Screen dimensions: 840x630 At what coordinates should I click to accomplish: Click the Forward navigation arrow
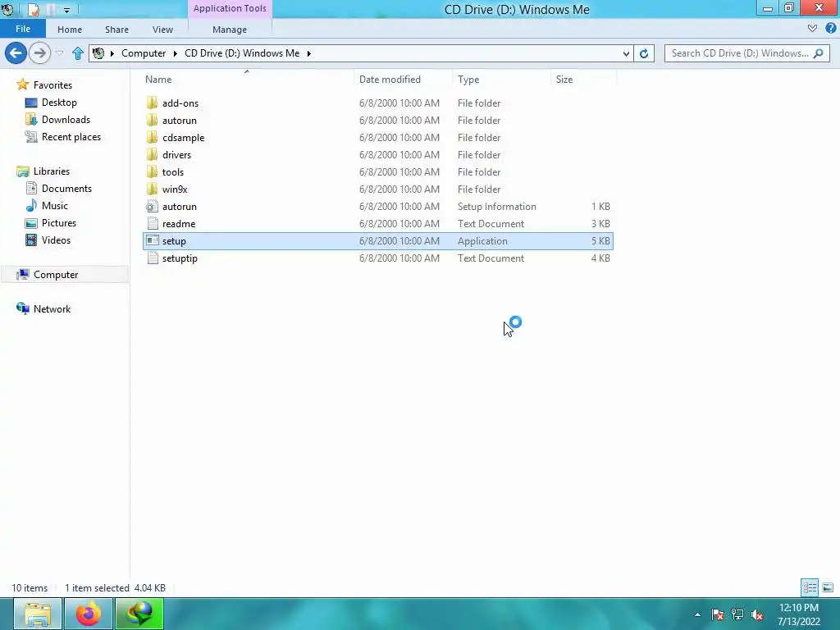coord(39,53)
